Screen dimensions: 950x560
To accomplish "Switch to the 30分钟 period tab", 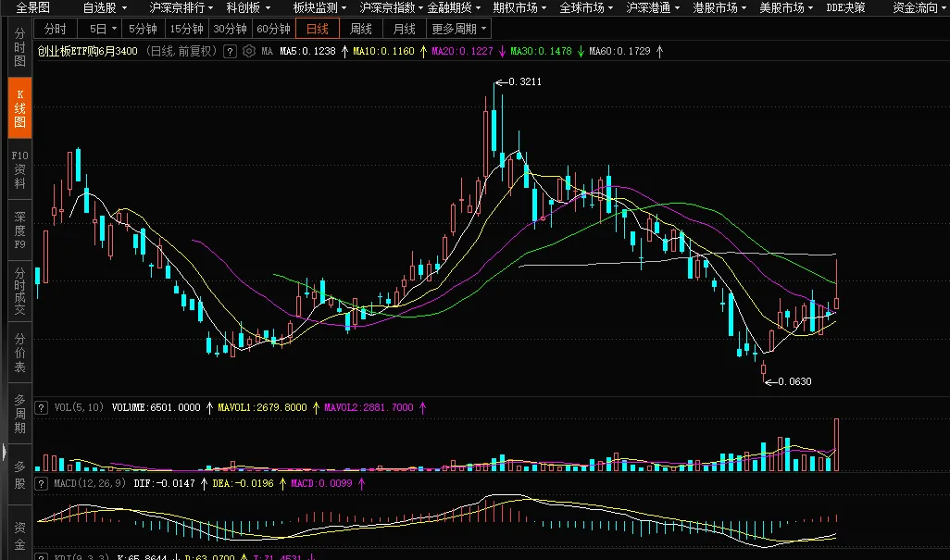I will 230,29.
